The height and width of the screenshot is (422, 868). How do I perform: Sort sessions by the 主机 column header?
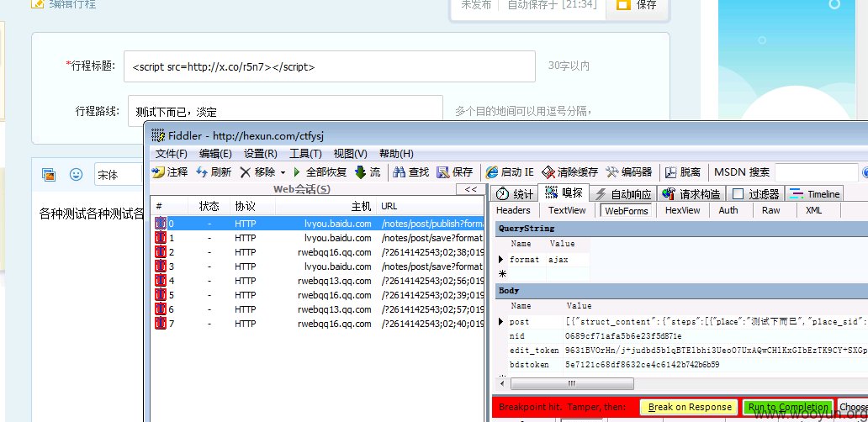pos(325,206)
